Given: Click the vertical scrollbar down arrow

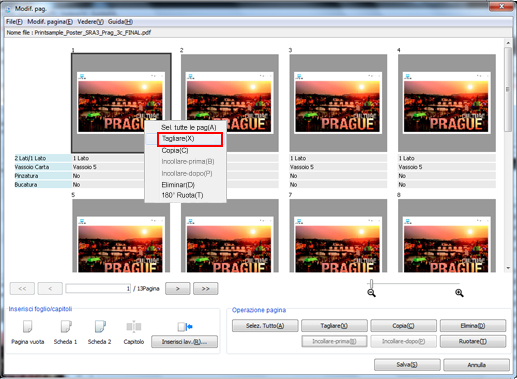Looking at the screenshot, I should coord(508,268).
